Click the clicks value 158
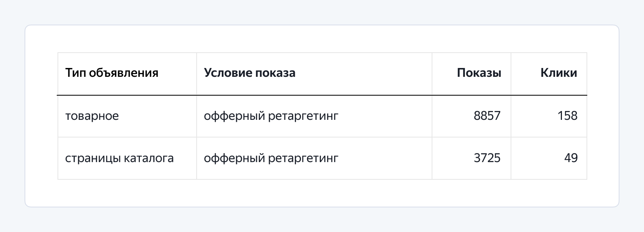 tap(567, 116)
